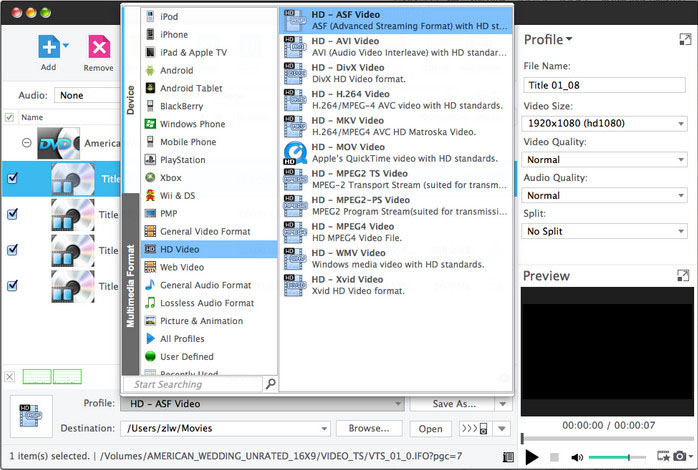The width and height of the screenshot is (698, 470).
Task: Choose HD - Xvid Video format
Action: [x=396, y=285]
